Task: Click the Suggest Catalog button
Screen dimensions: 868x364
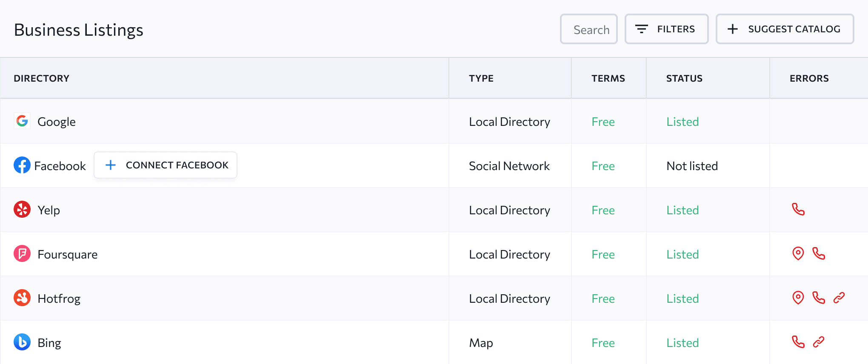Action: pyautogui.click(x=785, y=29)
